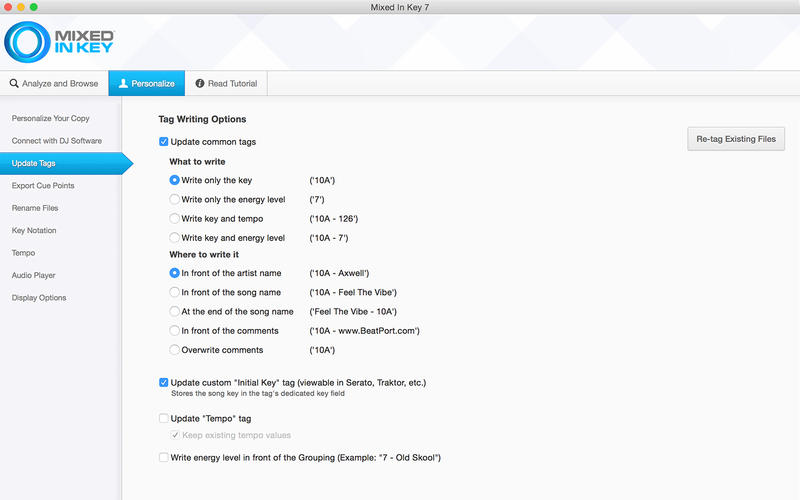
Task: Select Write key and tempo radio
Action: (174, 219)
